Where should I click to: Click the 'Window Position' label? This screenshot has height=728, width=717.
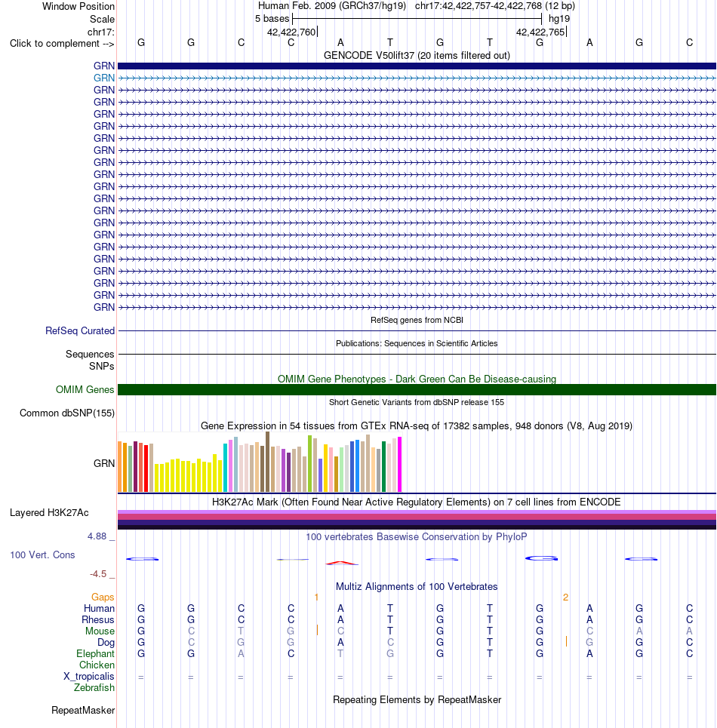[x=78, y=7]
